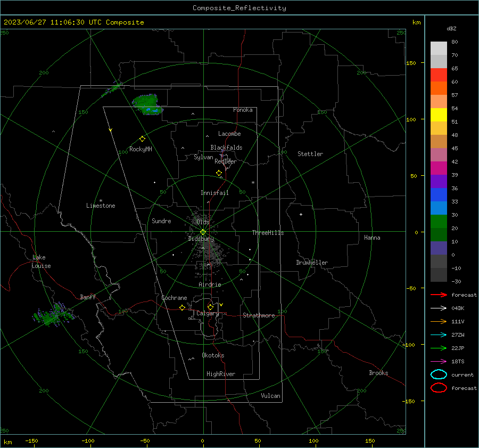Click the Ponoka label on the map
Viewport: 479px width, 448px height.
coord(243,110)
